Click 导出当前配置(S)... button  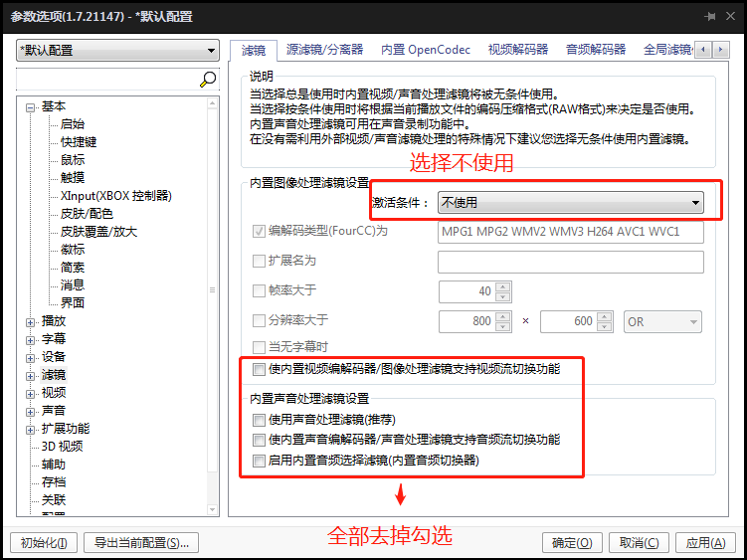tap(141, 543)
